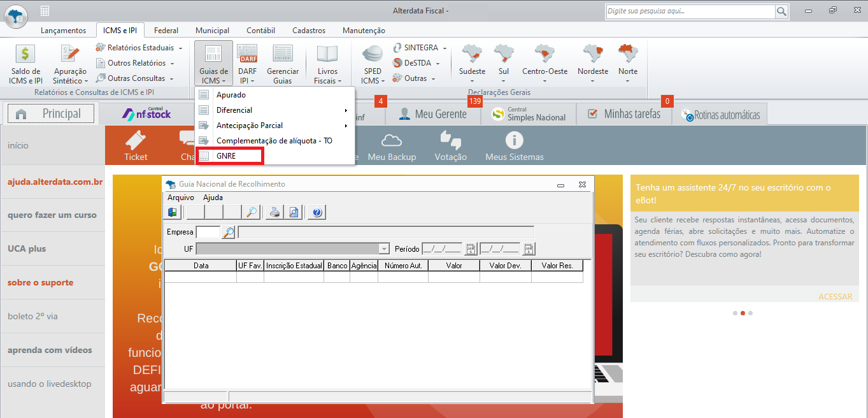The width and height of the screenshot is (868, 418).
Task: Open the nfstock tab
Action: (x=146, y=114)
